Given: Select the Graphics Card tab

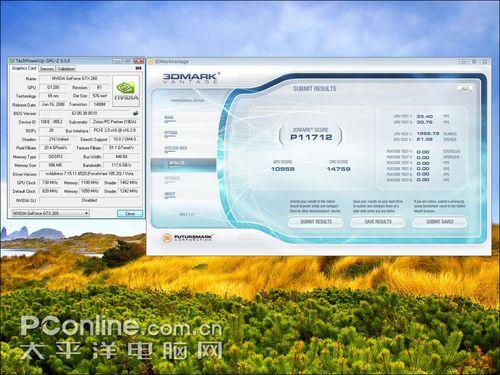Looking at the screenshot, I should point(24,68).
